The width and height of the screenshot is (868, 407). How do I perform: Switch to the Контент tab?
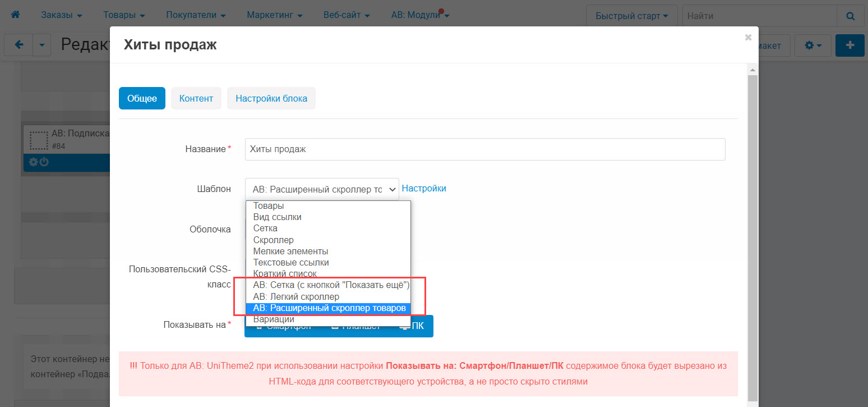click(196, 98)
